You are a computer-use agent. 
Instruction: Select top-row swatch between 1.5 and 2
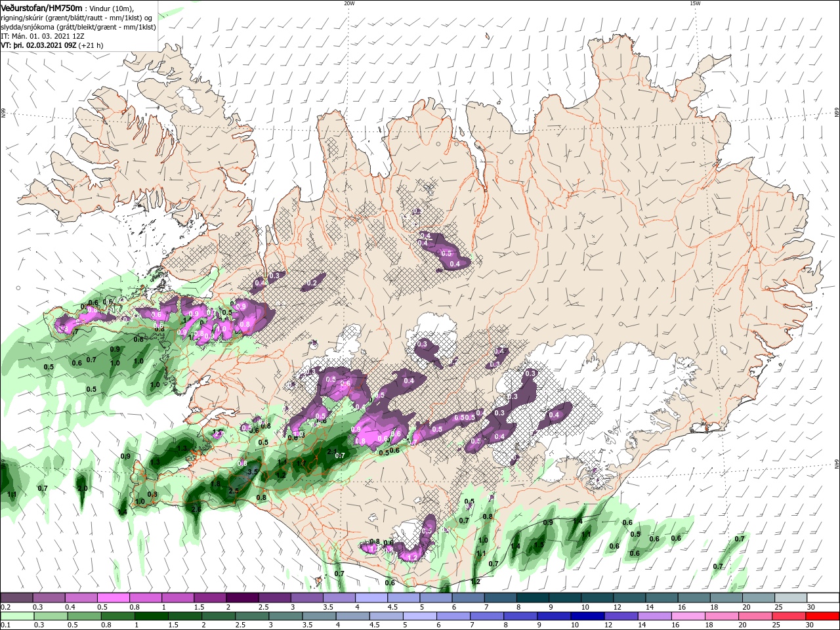click(210, 598)
